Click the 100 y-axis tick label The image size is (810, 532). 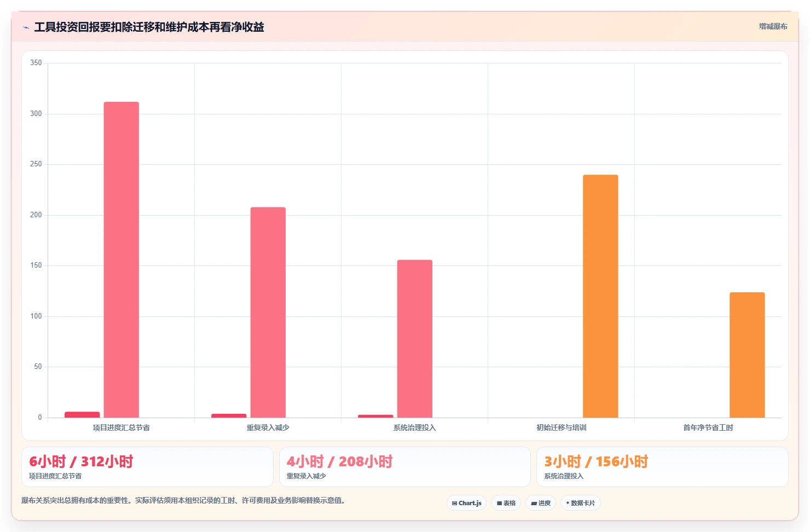click(x=36, y=316)
